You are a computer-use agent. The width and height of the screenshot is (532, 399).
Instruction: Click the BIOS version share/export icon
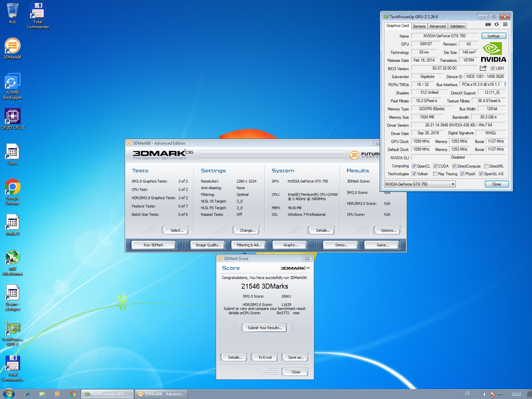[483, 68]
